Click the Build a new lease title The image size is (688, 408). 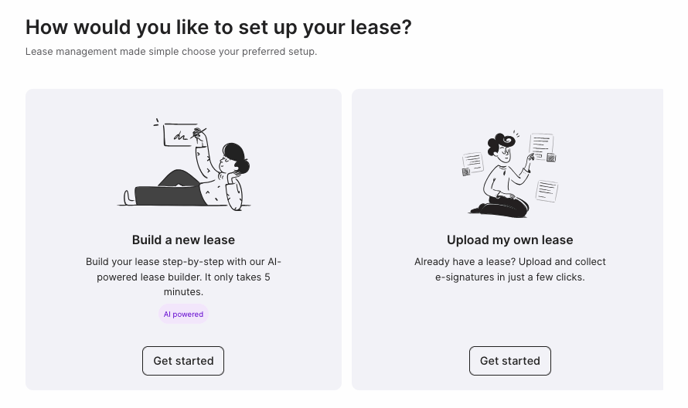183,240
